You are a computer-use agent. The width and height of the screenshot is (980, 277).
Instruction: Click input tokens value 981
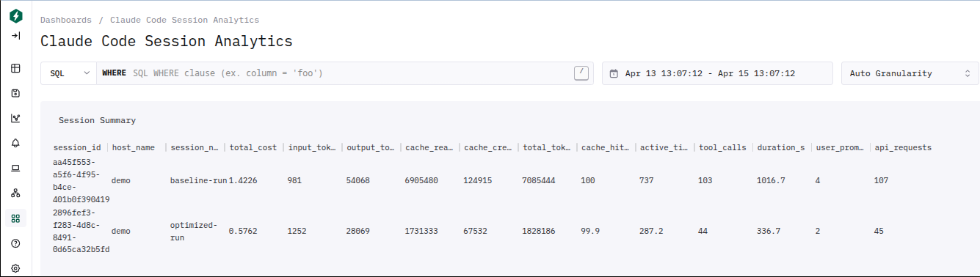pos(294,180)
